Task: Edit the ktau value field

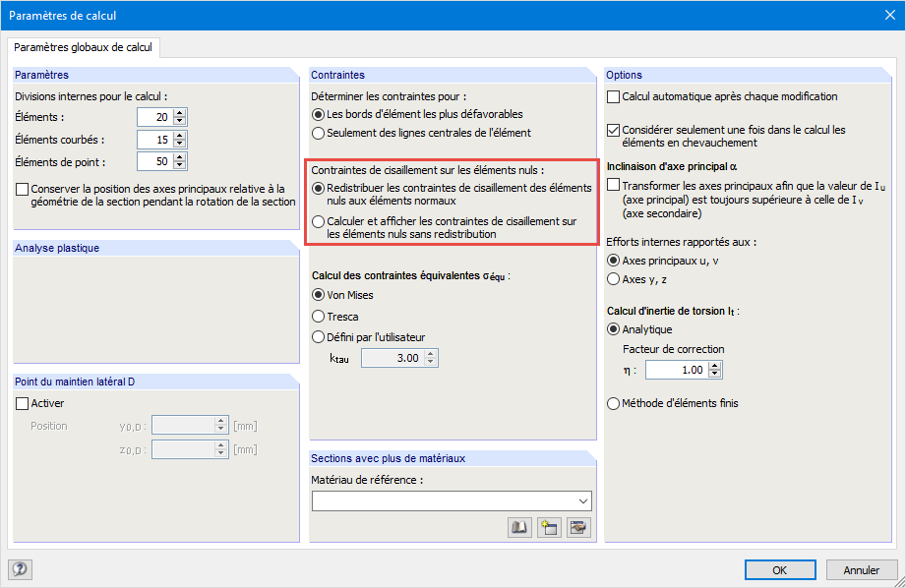Action: (x=397, y=357)
